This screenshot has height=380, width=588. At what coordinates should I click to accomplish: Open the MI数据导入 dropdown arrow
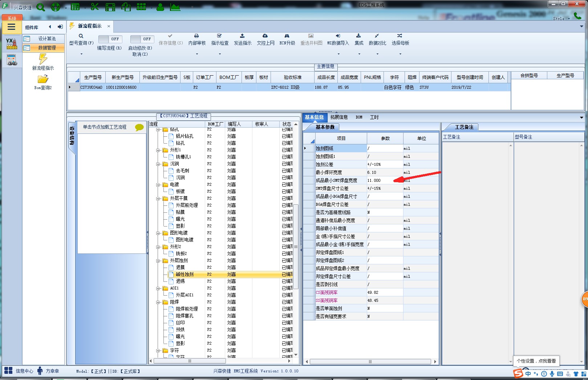[338, 54]
